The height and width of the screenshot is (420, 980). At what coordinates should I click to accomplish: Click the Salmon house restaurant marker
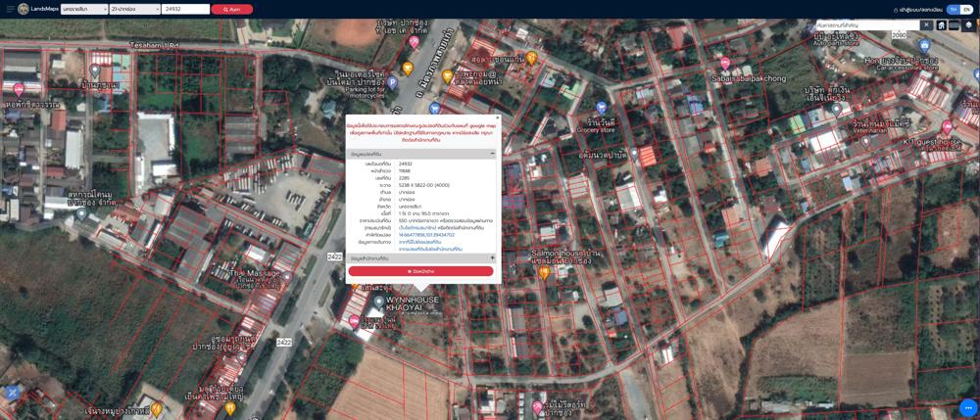pos(544,273)
